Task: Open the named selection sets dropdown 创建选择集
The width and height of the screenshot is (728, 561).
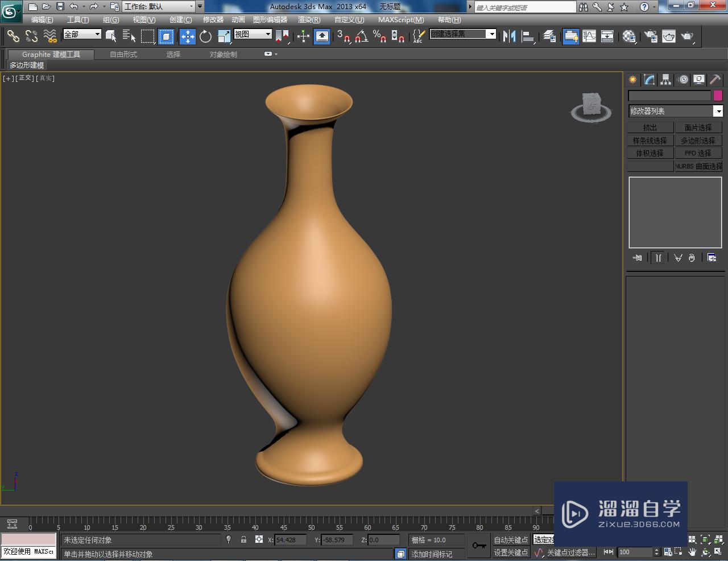Action: tap(463, 34)
